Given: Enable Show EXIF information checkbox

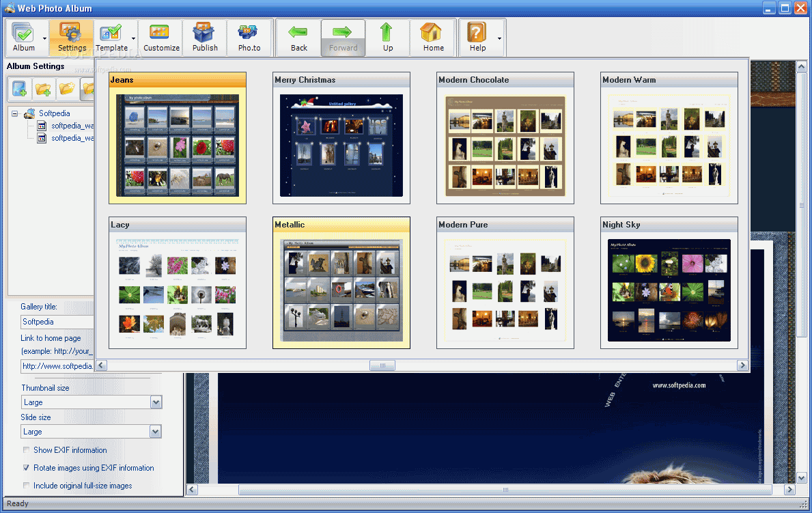Looking at the screenshot, I should point(26,450).
